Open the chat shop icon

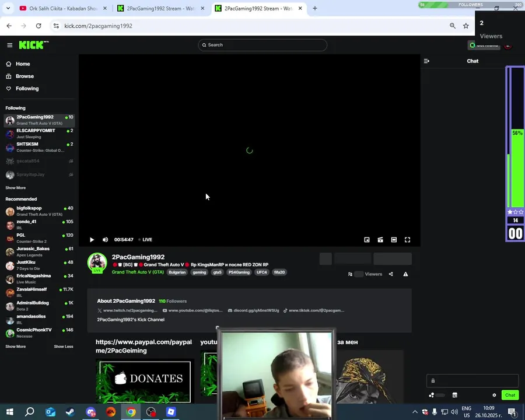(454, 395)
